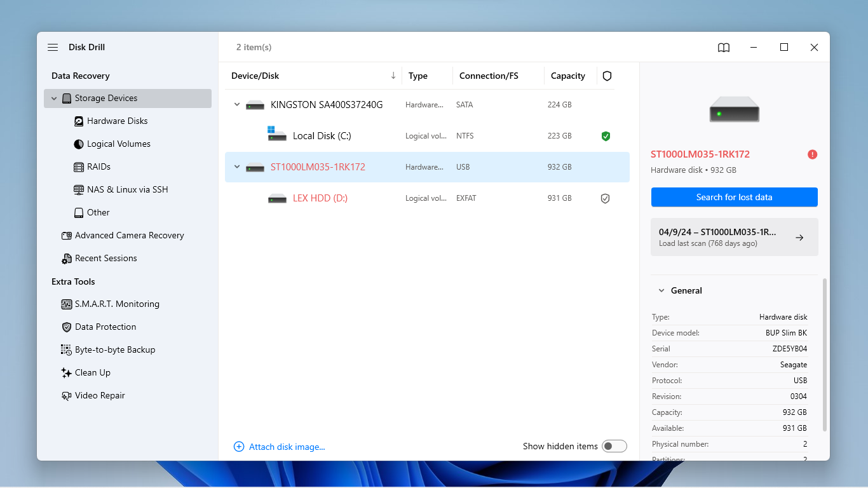
Task: Load last scan from 04/9/24
Action: click(x=735, y=237)
